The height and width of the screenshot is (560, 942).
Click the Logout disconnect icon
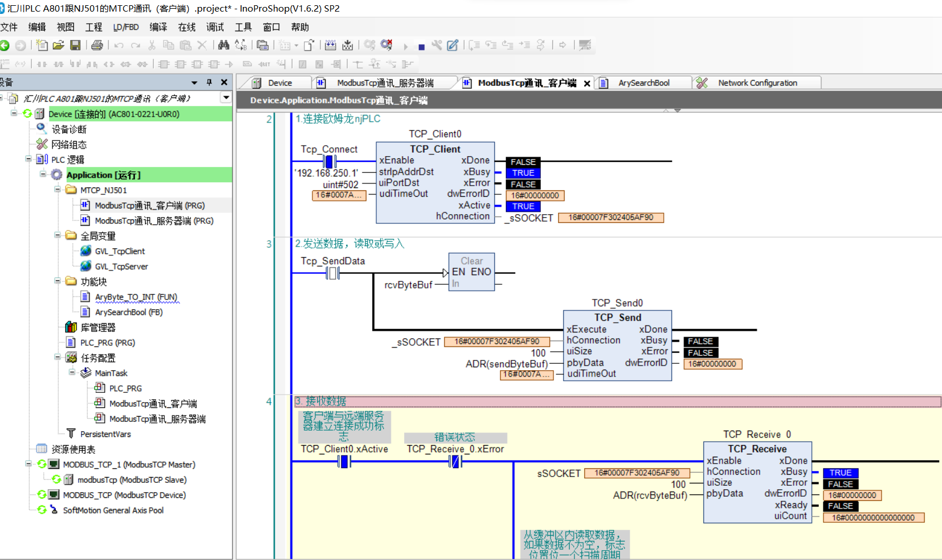point(386,45)
